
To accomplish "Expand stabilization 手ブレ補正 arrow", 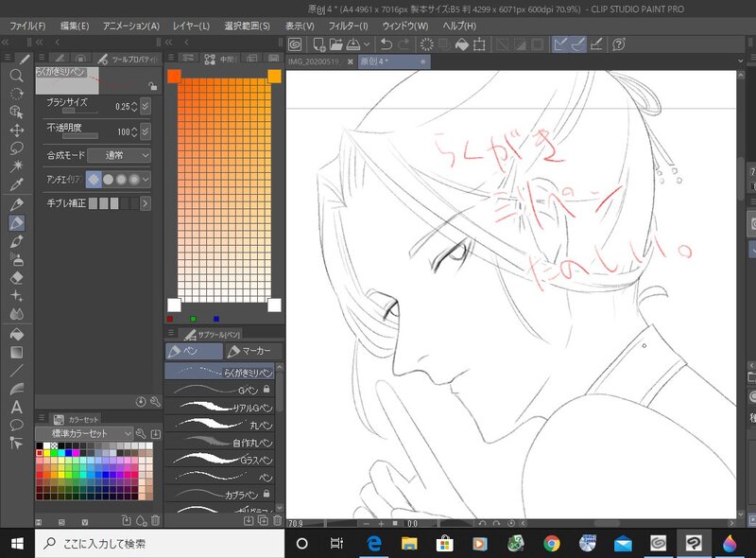I will [146, 203].
